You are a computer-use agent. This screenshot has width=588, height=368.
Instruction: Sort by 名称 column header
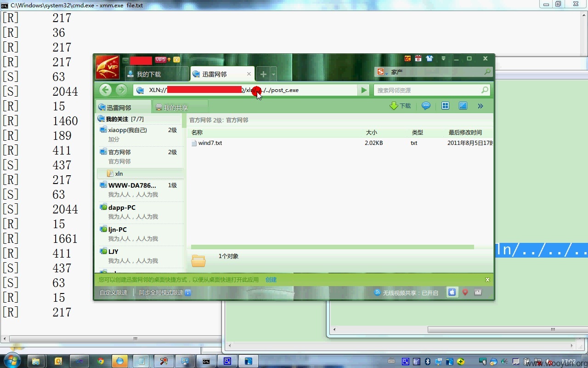[197, 132]
